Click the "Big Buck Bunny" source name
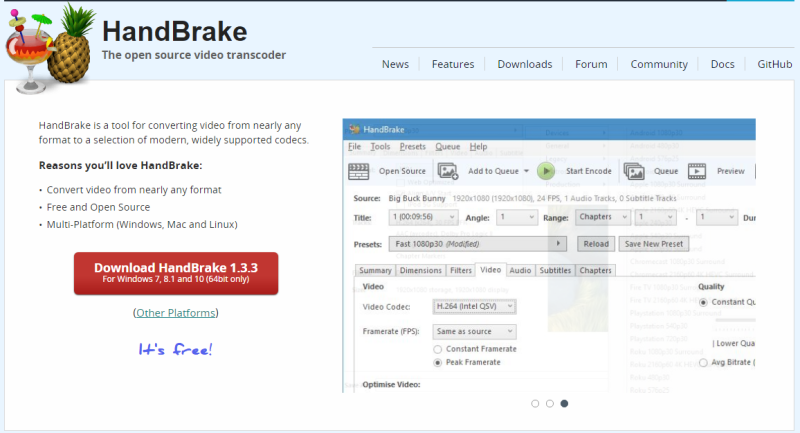Screen dimensions: 800x433 417,198
